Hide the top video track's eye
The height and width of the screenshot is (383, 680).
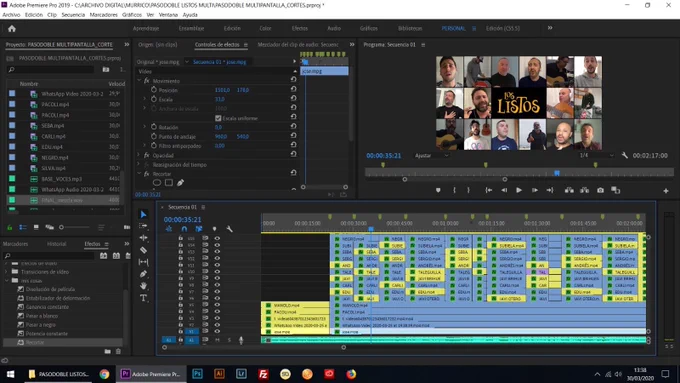click(x=217, y=238)
